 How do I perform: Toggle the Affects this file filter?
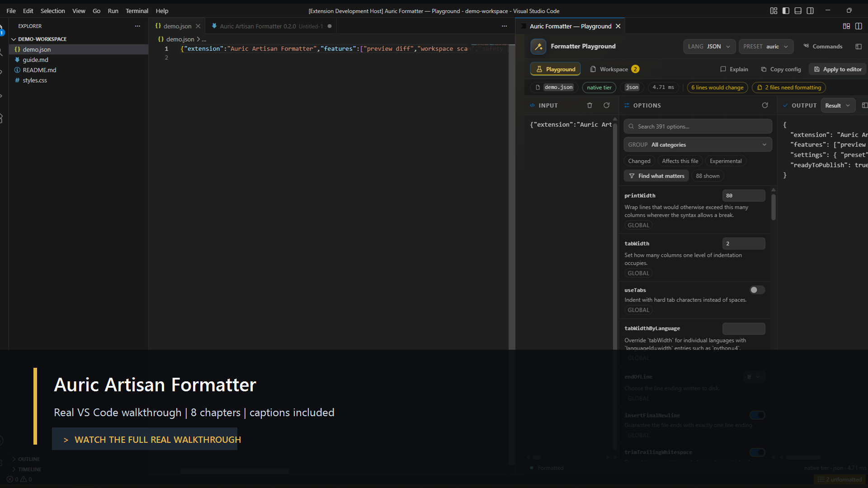click(680, 161)
